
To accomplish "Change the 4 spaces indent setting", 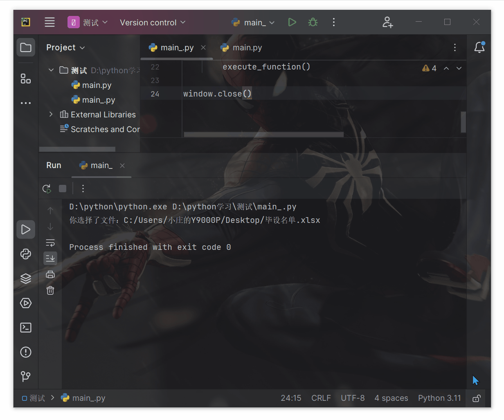I will coord(391,398).
